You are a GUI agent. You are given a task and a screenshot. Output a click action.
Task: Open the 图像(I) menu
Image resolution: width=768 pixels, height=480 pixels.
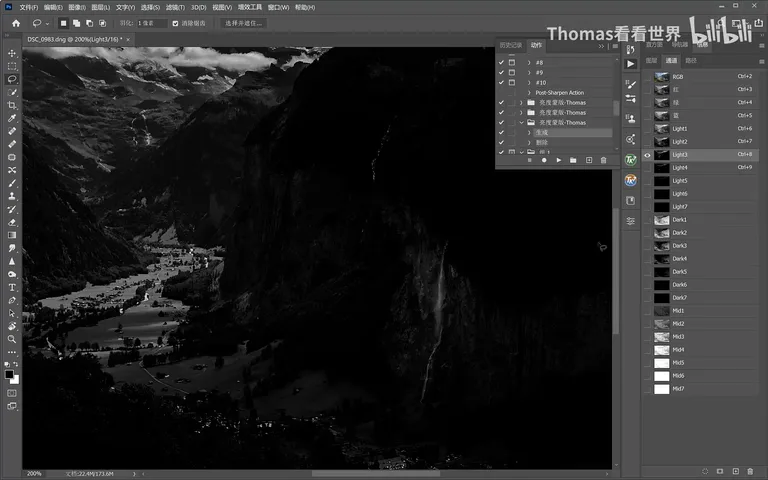coord(76,7)
